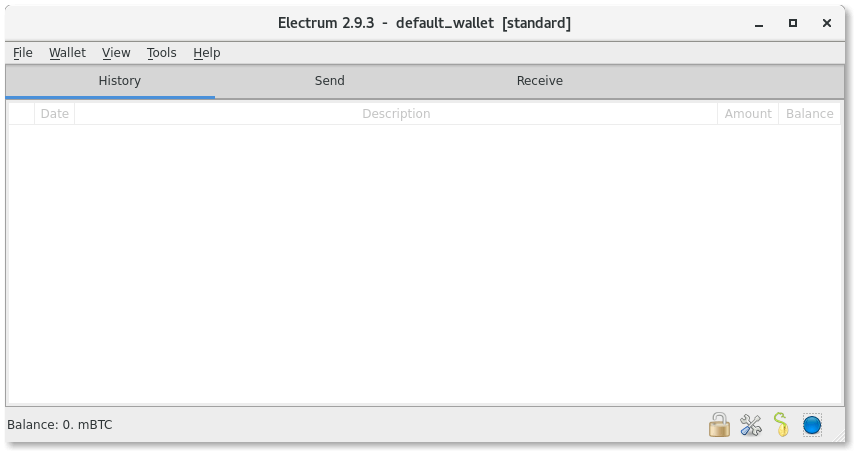Open the Help menu

click(x=207, y=53)
